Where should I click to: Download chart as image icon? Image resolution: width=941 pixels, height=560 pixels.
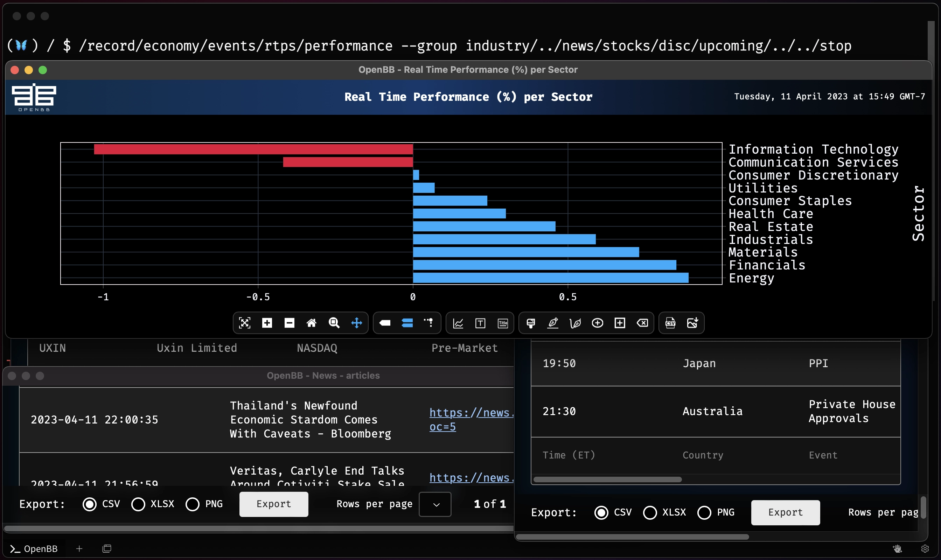693,323
